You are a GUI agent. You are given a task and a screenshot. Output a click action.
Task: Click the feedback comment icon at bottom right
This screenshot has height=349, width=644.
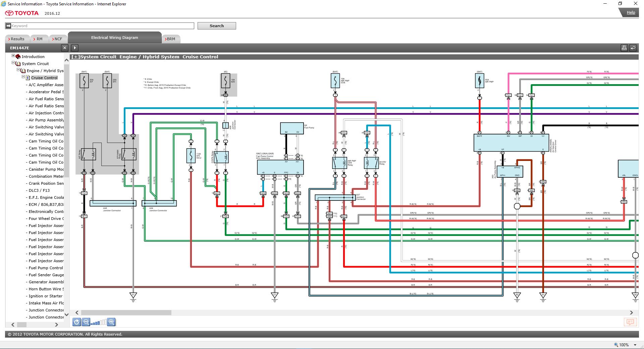coord(630,322)
